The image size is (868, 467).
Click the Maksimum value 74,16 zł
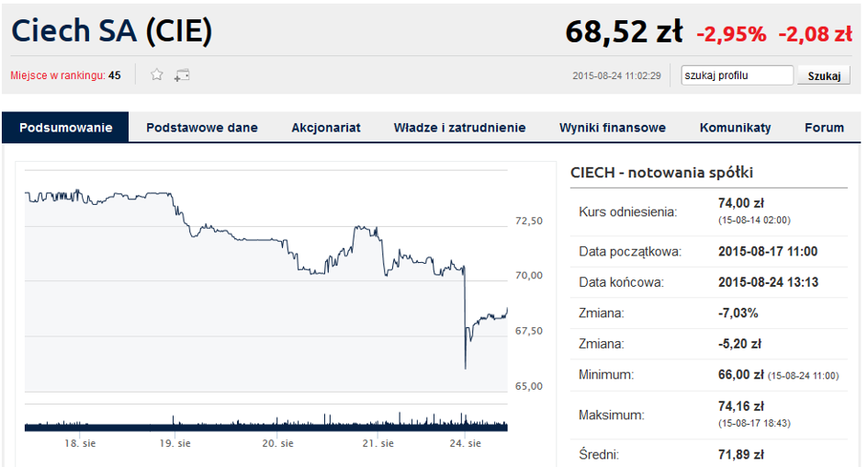[740, 406]
